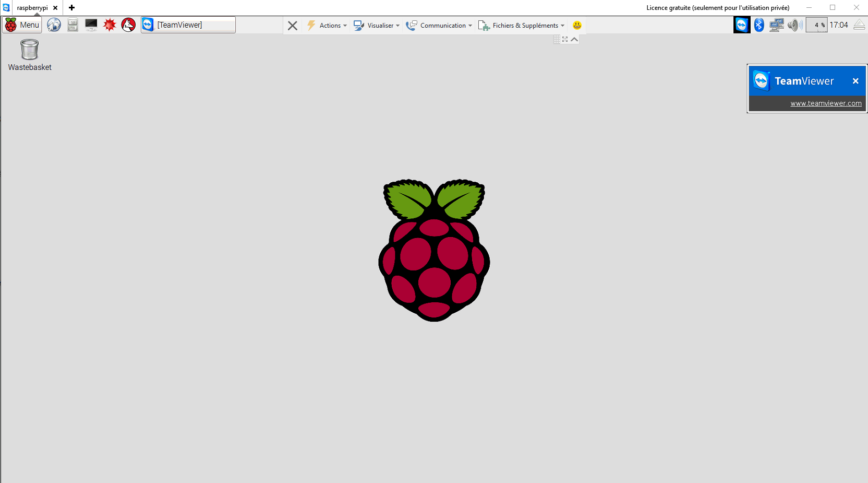Image resolution: width=868 pixels, height=483 pixels.
Task: Open the network connections tray icon
Action: pos(776,25)
